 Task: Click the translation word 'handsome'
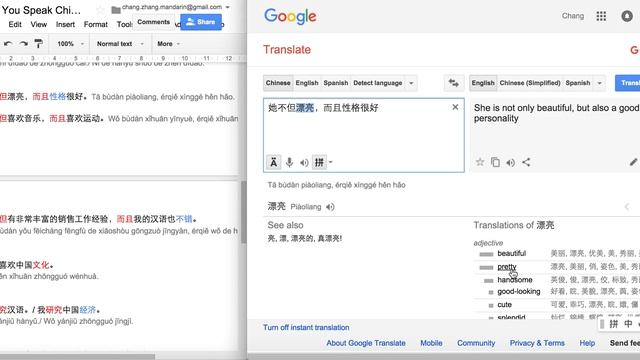pos(515,280)
